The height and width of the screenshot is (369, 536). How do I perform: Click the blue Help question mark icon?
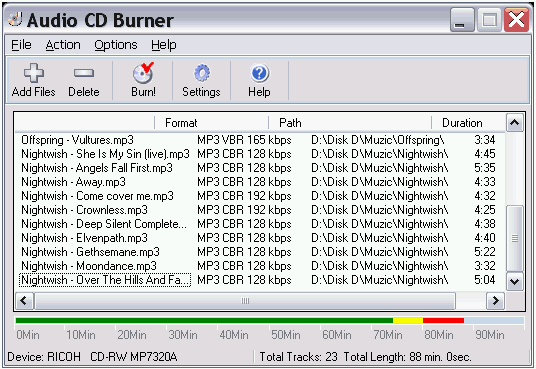259,73
